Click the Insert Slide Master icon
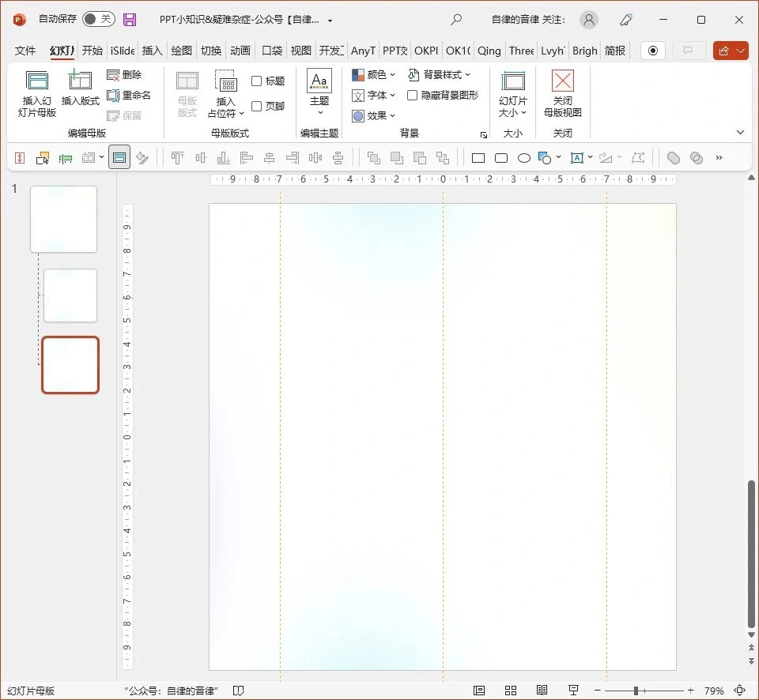The image size is (759, 700). tap(37, 93)
